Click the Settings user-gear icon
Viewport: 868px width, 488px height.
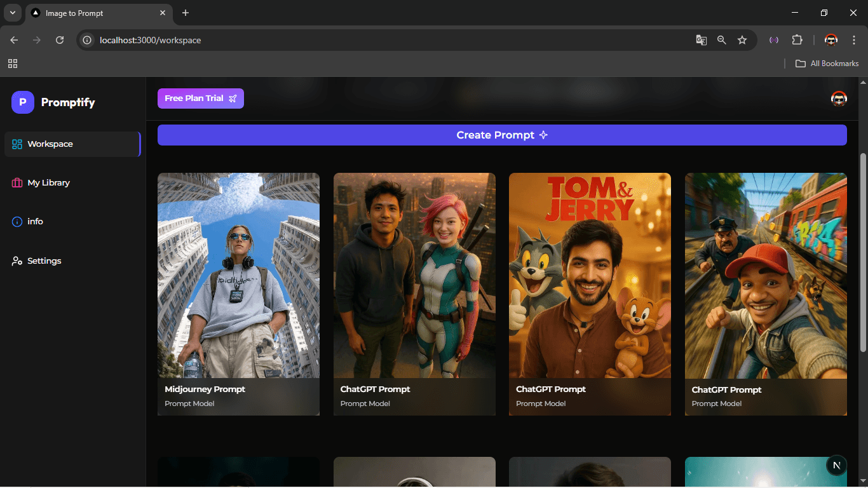click(x=17, y=261)
